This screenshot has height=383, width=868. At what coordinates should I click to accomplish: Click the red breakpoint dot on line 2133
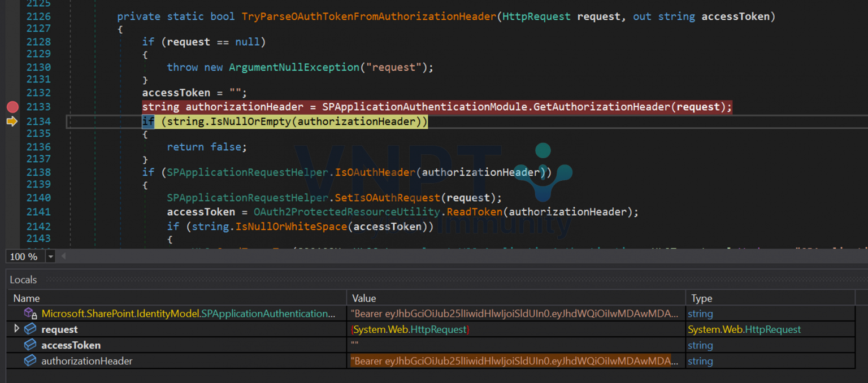12,107
